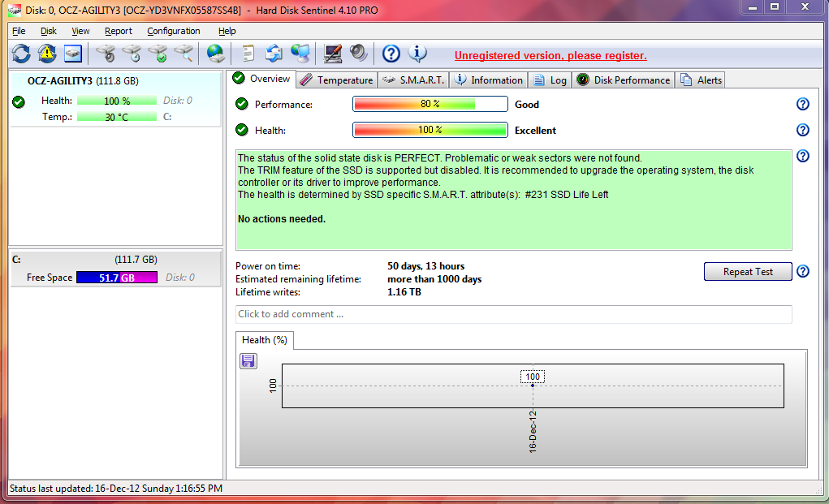The image size is (829, 504).
Task: Click the globe over disk toolbar icon
Action: click(216, 54)
